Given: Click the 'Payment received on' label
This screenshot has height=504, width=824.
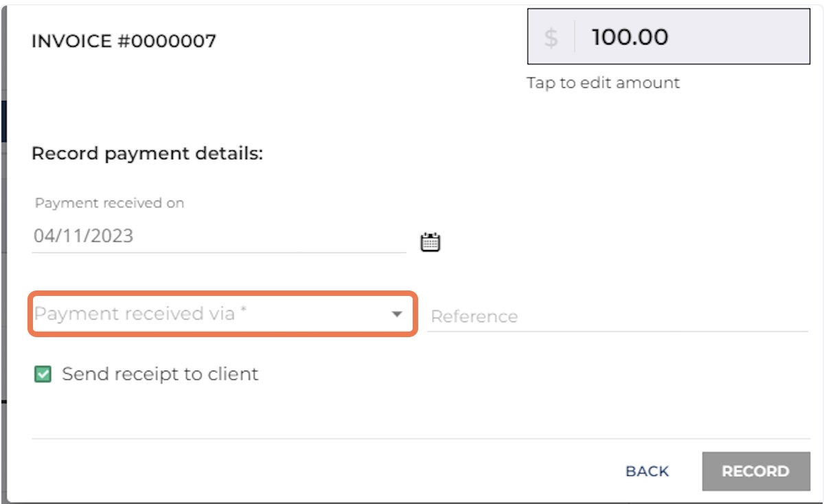Looking at the screenshot, I should click(110, 203).
